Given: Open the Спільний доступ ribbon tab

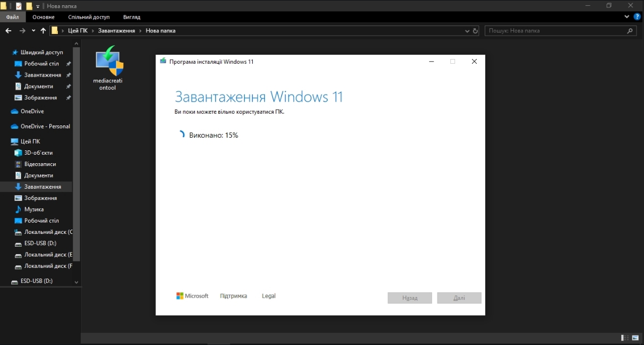Looking at the screenshot, I should pyautogui.click(x=89, y=17).
